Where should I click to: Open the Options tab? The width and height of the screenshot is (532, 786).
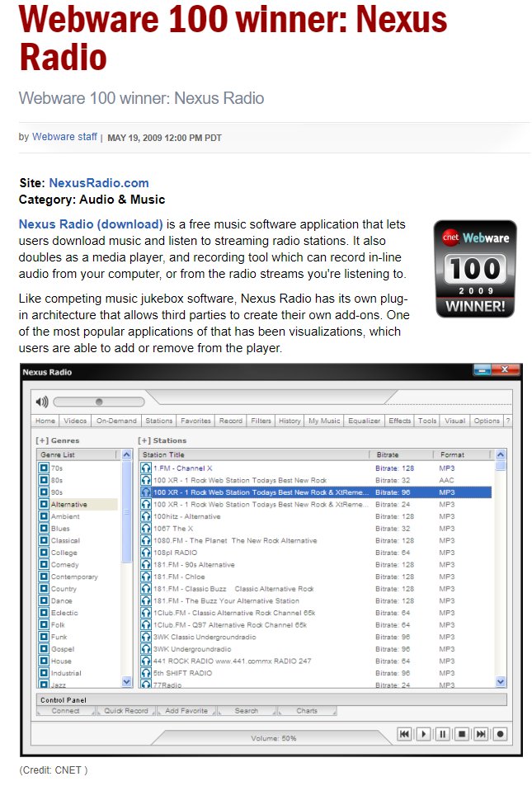(x=487, y=421)
